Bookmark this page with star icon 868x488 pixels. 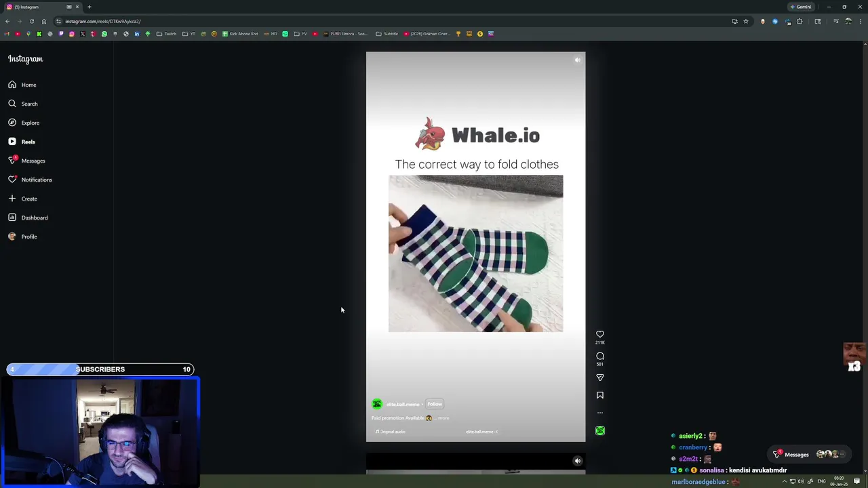point(746,21)
